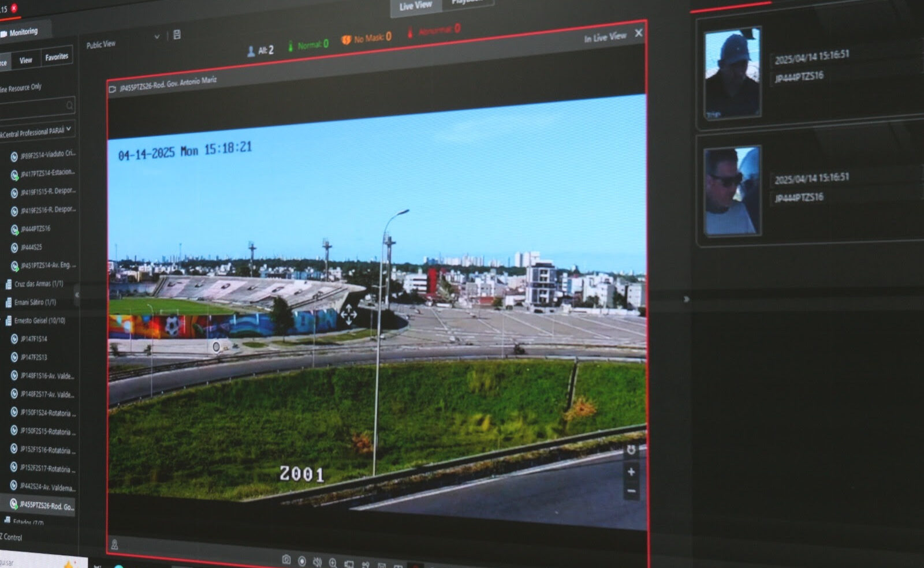Click the save view floppy disk icon
The image size is (924, 568).
point(177,35)
